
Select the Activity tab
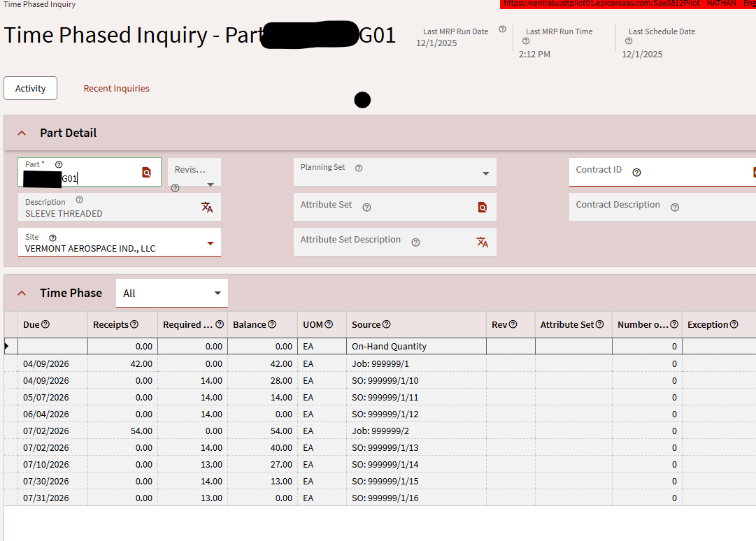click(30, 88)
